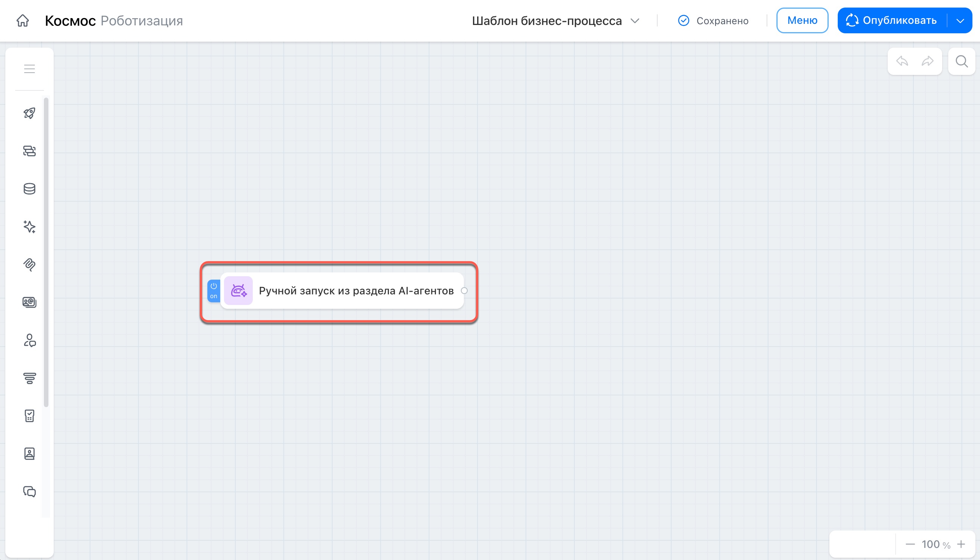Click the output connector of the trigger node

(x=464, y=291)
